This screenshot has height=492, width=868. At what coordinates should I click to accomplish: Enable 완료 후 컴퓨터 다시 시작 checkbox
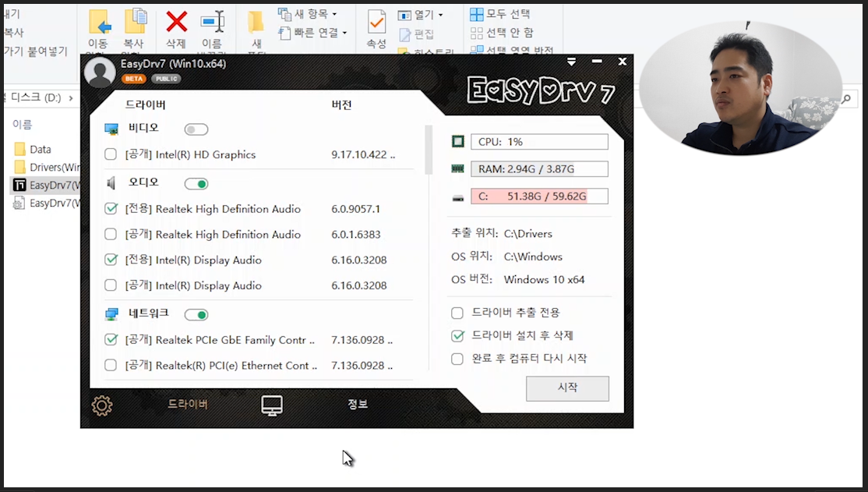coord(457,359)
